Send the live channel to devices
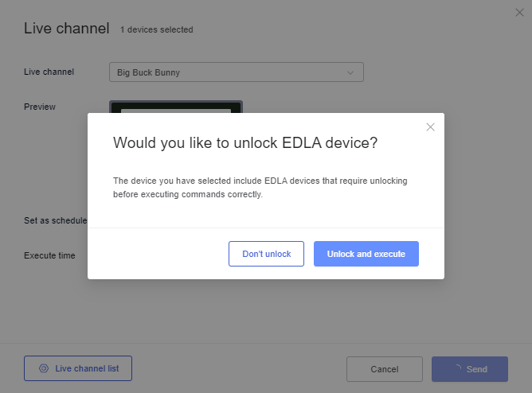The image size is (532, 393). [470, 369]
